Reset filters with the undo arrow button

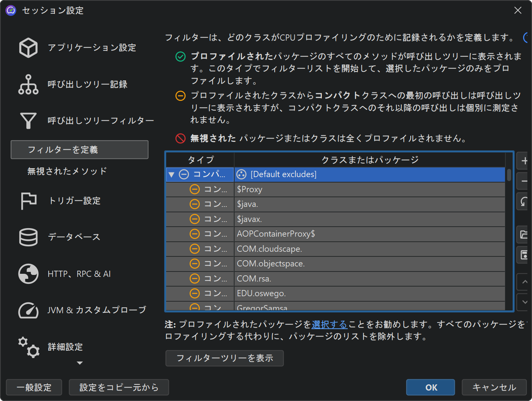(x=524, y=201)
